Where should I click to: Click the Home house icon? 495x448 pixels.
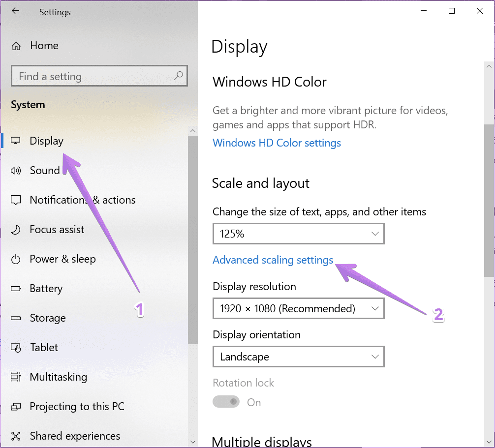click(16, 46)
